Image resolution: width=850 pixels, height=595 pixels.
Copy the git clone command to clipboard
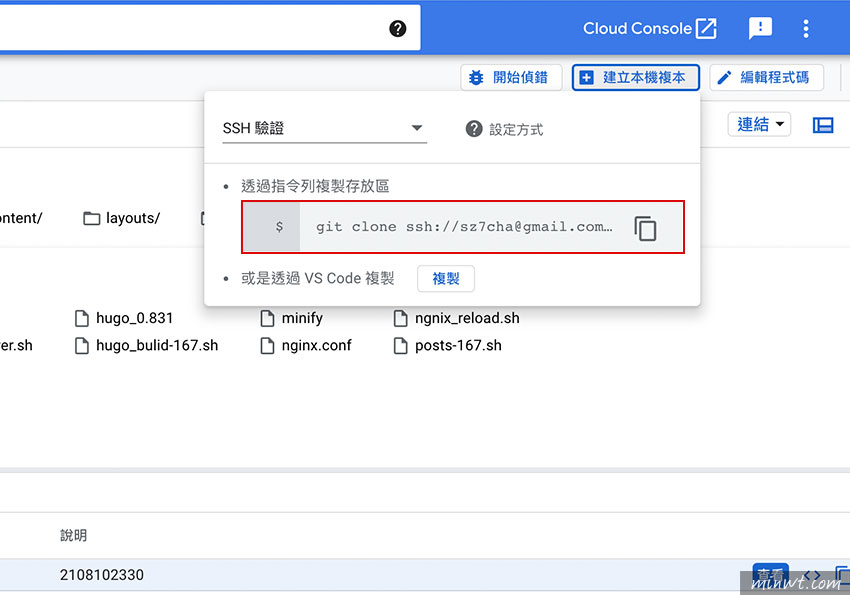click(646, 228)
